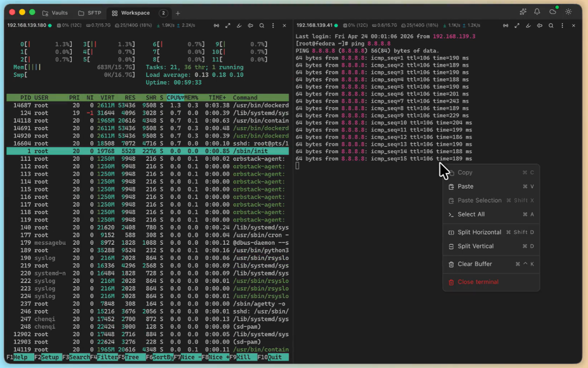Screen dimensions: 588x368
Task: Click memory 0.7/15.7G indicator in left pane
Action: 98,26
